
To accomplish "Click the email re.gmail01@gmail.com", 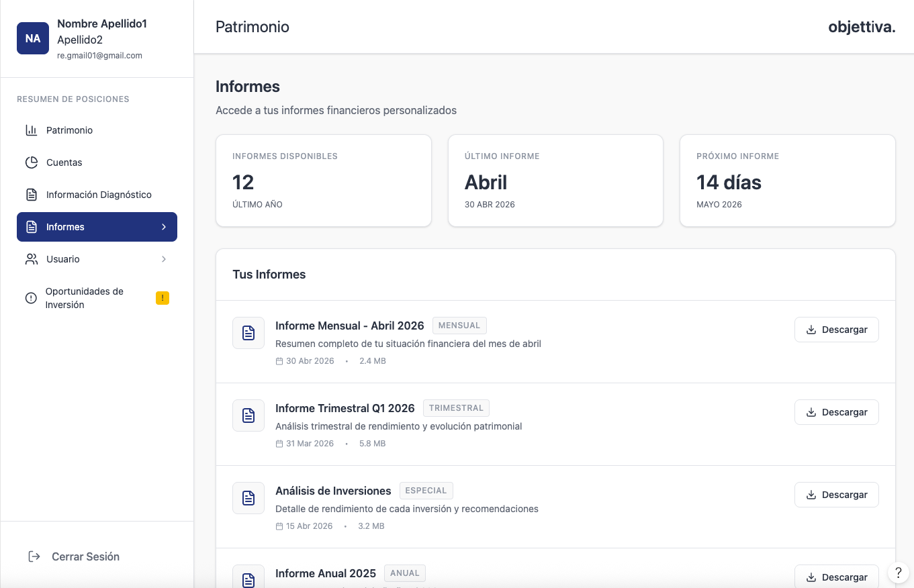I will (99, 56).
